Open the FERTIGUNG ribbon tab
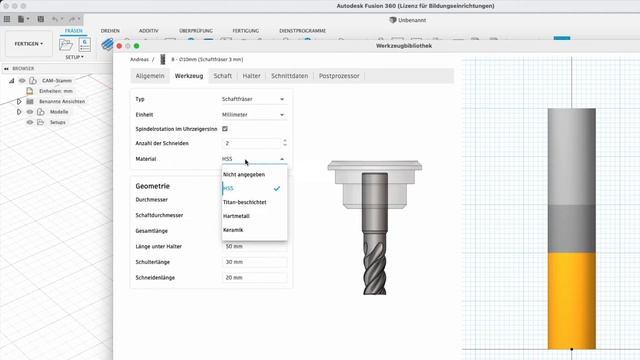Image resolution: width=640 pixels, height=360 pixels. tap(246, 31)
